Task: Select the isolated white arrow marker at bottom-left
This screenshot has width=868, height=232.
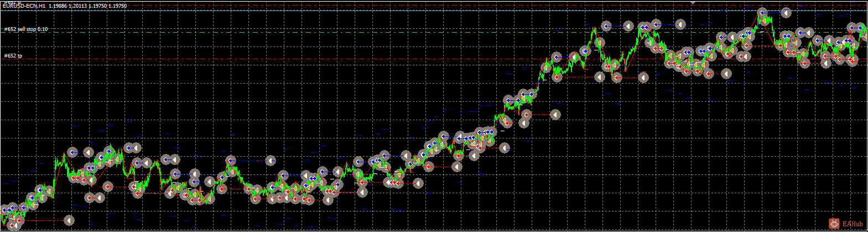Action: click(69, 220)
